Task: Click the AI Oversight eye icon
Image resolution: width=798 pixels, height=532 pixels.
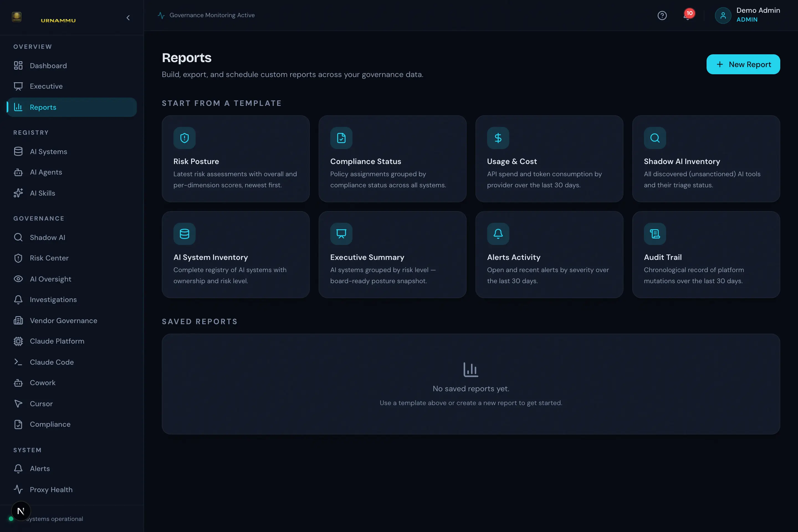Action: (18, 279)
